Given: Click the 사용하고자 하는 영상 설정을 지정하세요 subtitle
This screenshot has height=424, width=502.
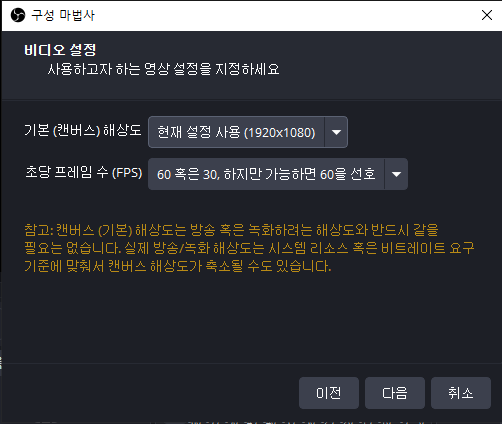Looking at the screenshot, I should [163, 69].
